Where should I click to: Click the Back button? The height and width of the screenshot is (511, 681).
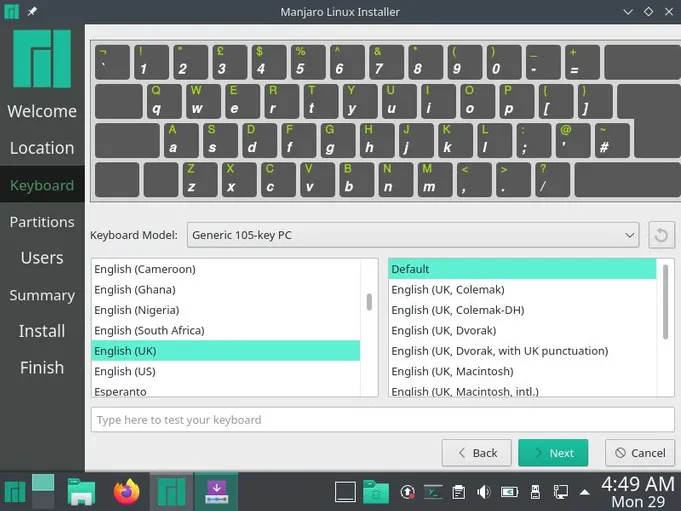tap(476, 453)
